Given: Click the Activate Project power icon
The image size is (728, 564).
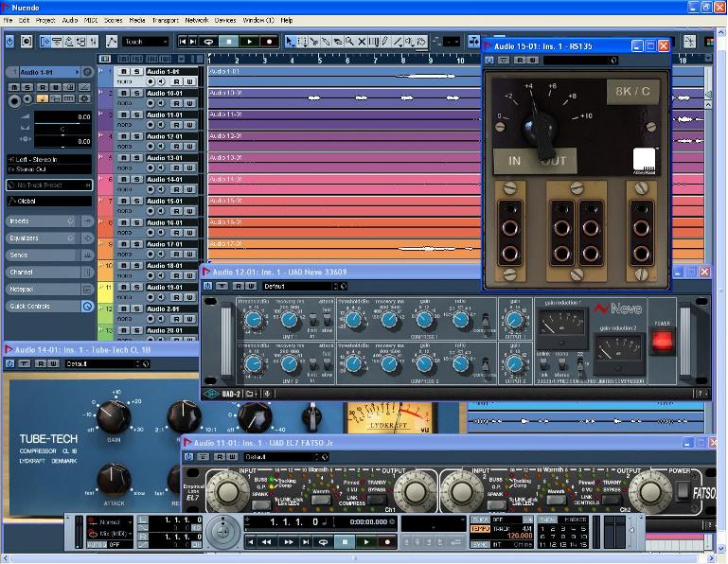Looking at the screenshot, I should [x=9, y=42].
